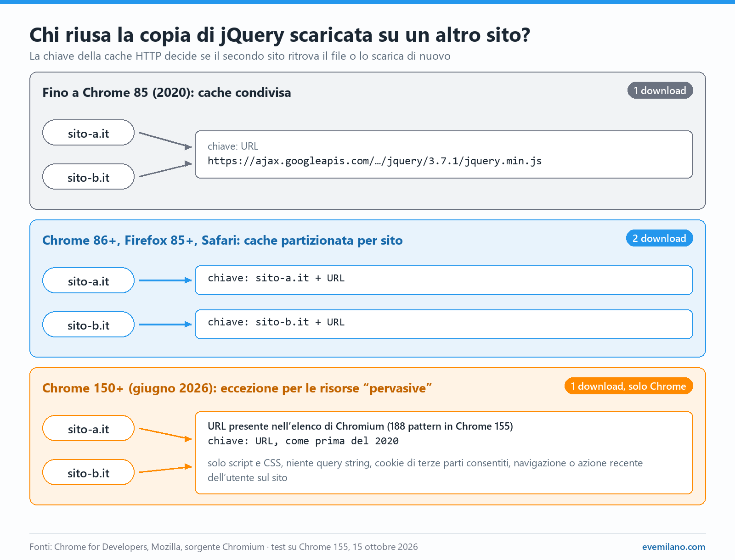Viewport: 735px width, 560px height.
Task: Click 'URL presente nell'elenco di Chromium' line
Action: click(x=360, y=426)
